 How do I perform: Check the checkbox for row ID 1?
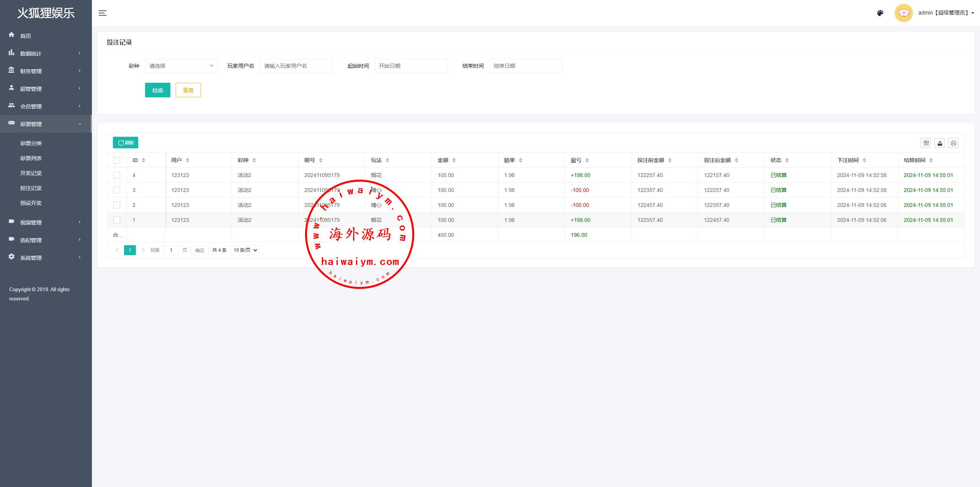click(x=117, y=220)
